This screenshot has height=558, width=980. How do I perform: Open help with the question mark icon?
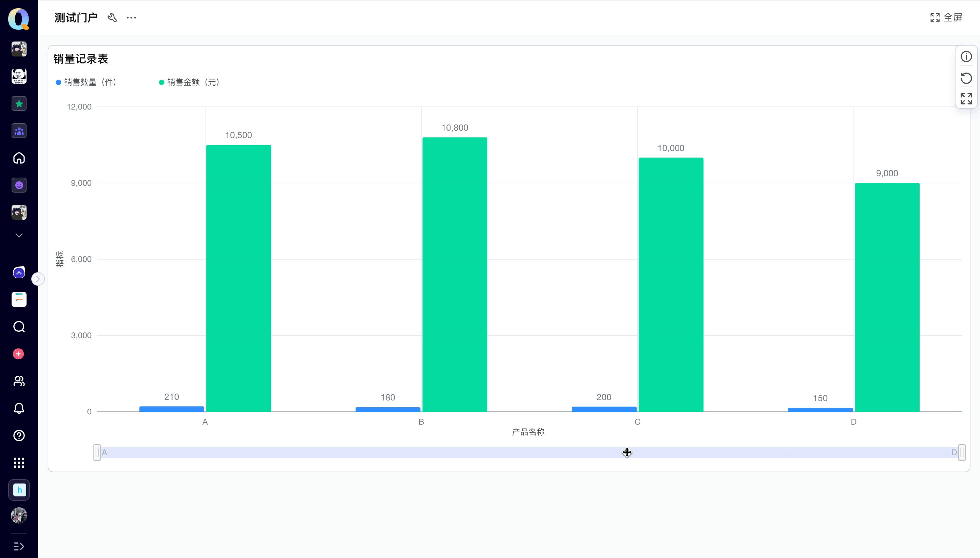click(x=19, y=436)
